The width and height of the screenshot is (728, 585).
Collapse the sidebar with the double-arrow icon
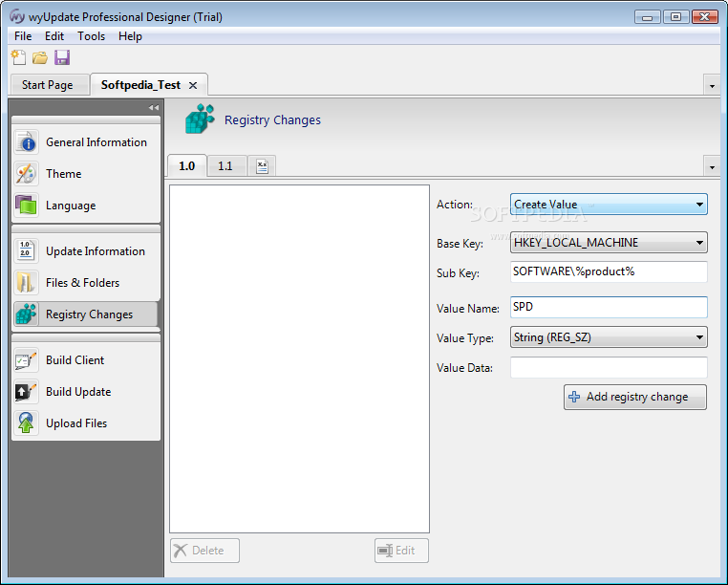[x=153, y=107]
